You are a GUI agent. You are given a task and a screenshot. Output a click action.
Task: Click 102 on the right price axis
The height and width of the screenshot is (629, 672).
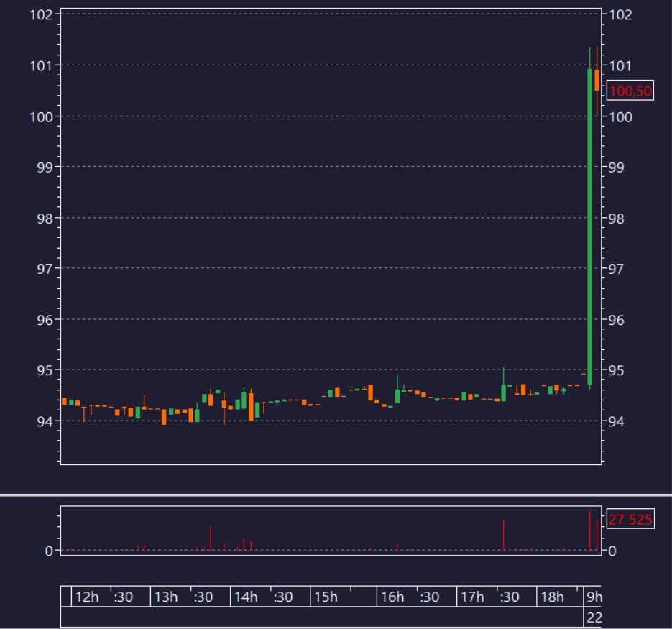tap(620, 15)
